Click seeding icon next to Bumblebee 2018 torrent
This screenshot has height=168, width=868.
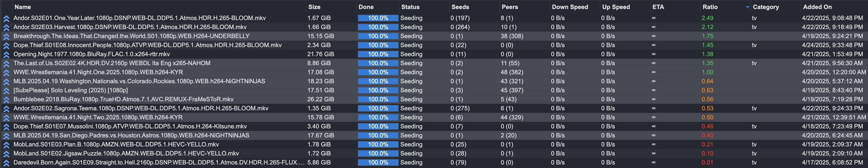[6, 100]
